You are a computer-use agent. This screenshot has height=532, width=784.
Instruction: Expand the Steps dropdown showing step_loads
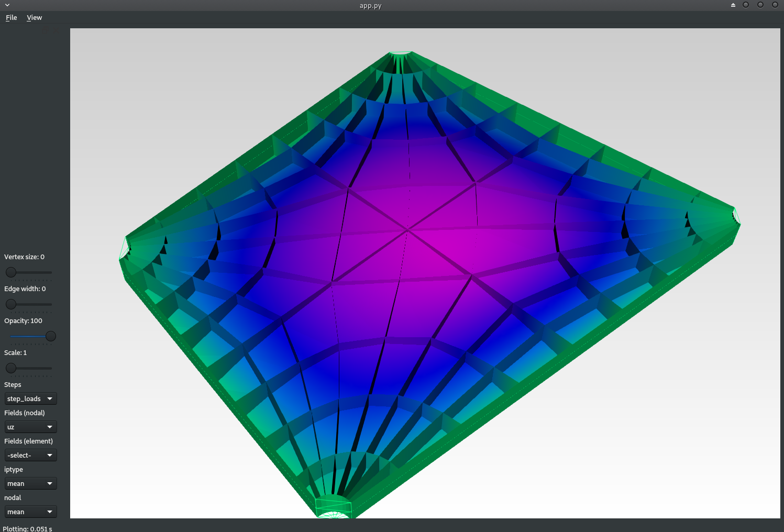click(x=30, y=399)
